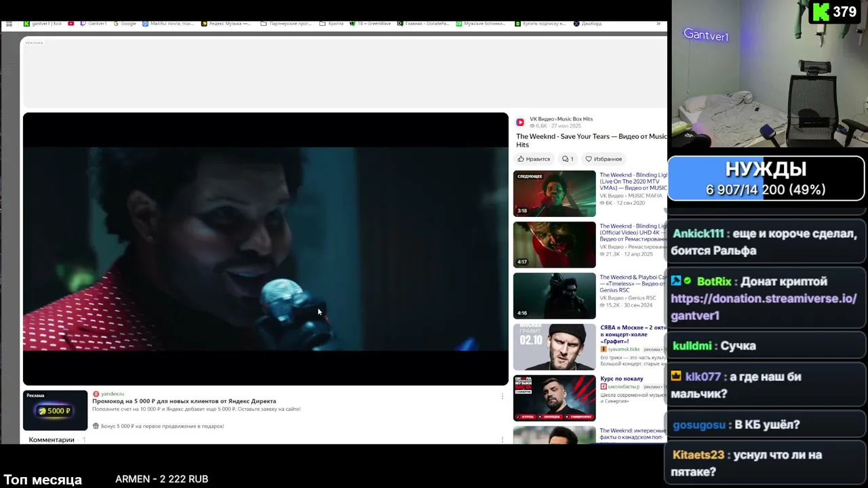Open the Gantver1 Twitch bookmark
The image size is (868, 488).
pos(94,24)
